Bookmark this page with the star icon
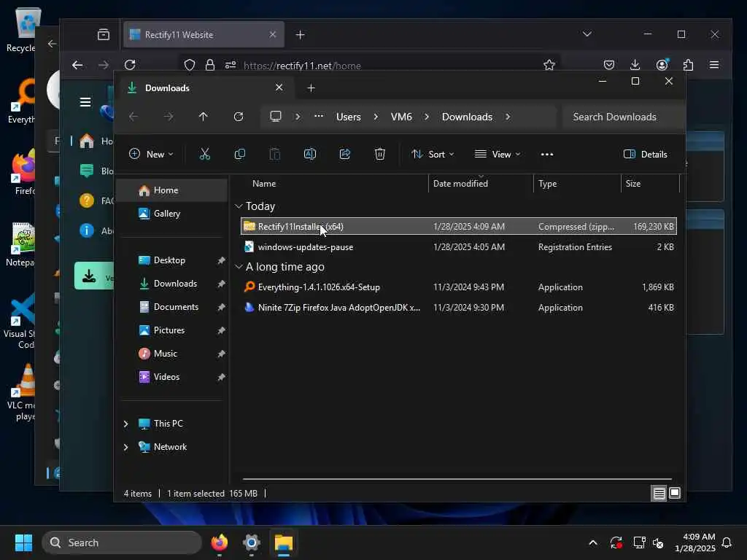 (549, 65)
